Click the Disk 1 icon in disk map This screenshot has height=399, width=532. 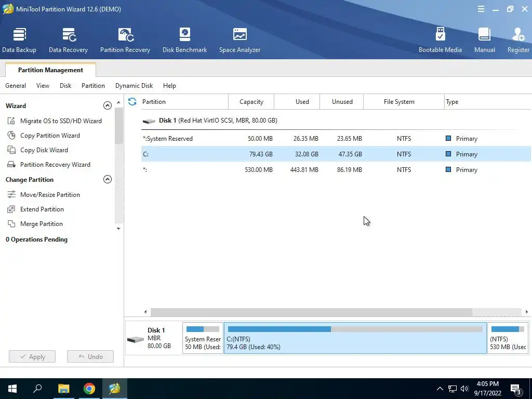point(136,339)
